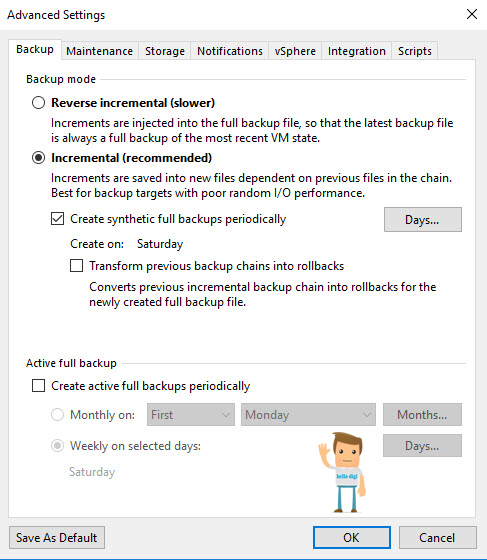Select Incremental (recommended) backup mode
487x560 pixels.
coord(39,158)
